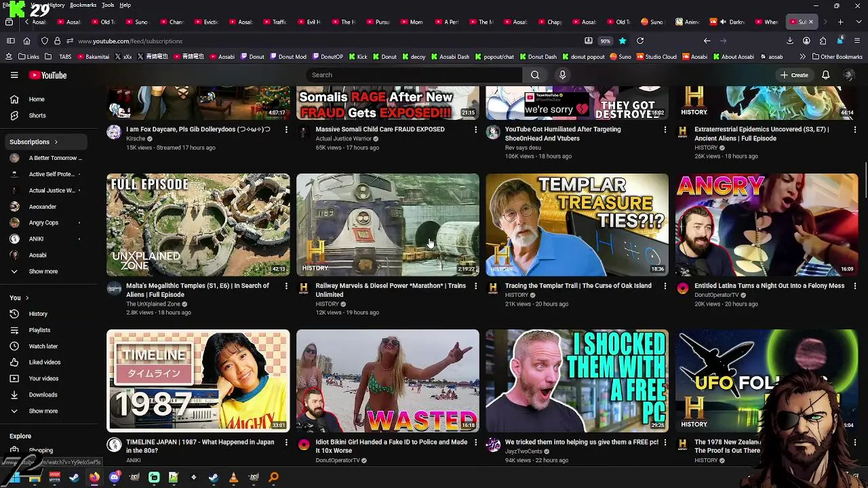Open the I Shocked Them Free PC thumbnail
The height and width of the screenshot is (488, 868).
pyautogui.click(x=576, y=381)
